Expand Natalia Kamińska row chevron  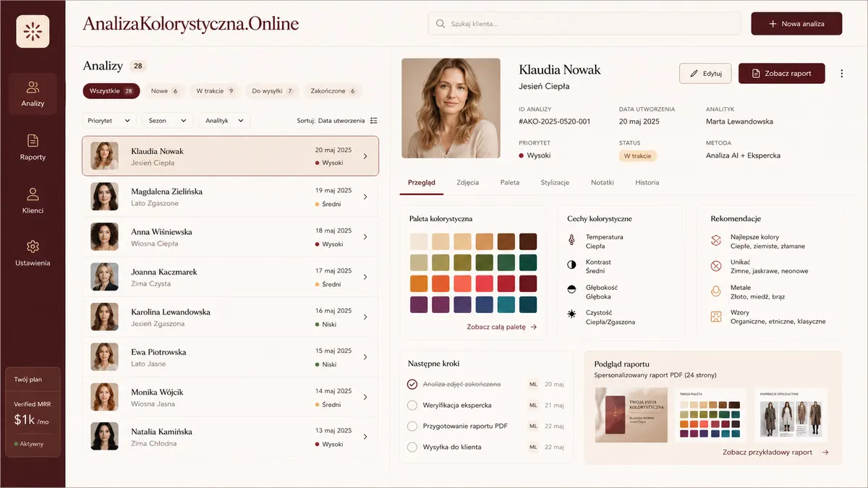point(365,437)
